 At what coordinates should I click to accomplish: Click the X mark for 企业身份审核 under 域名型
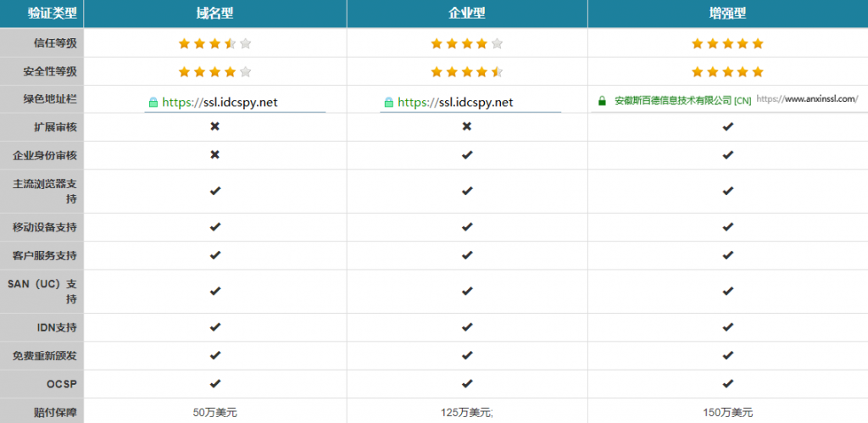215,155
